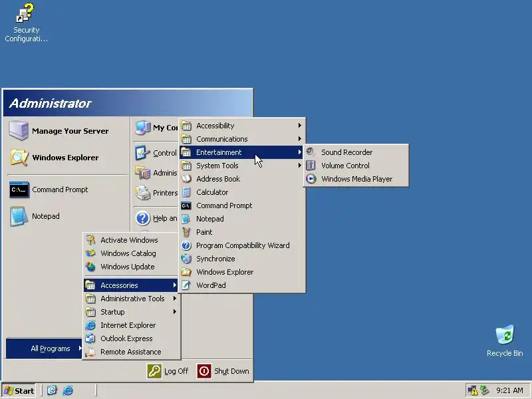
Task: Launch Windows Media Player via its icon
Action: [311, 179]
